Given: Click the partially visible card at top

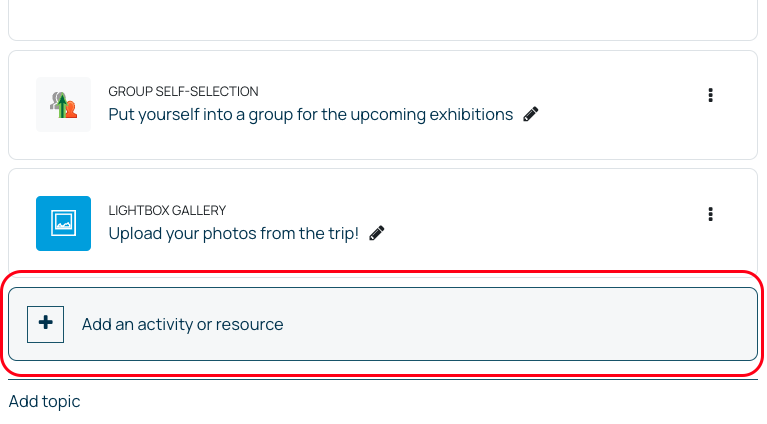Looking at the screenshot, I should click(383, 20).
